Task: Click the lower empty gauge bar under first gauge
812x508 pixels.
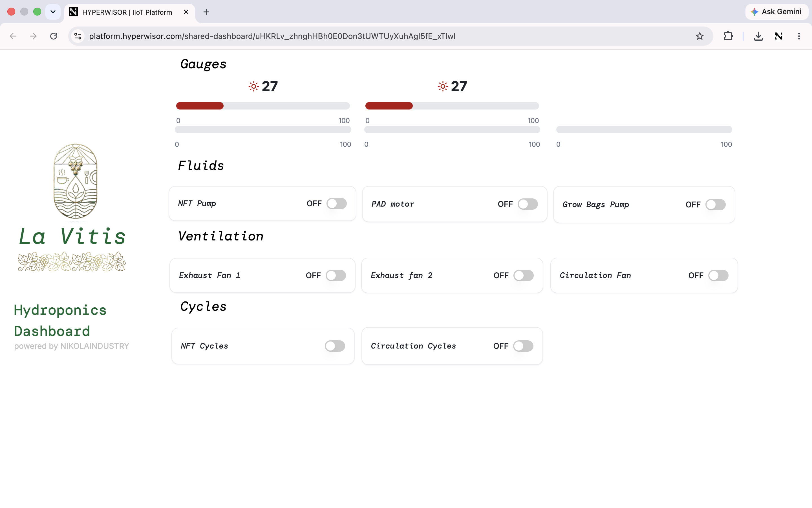Action: pos(263,129)
